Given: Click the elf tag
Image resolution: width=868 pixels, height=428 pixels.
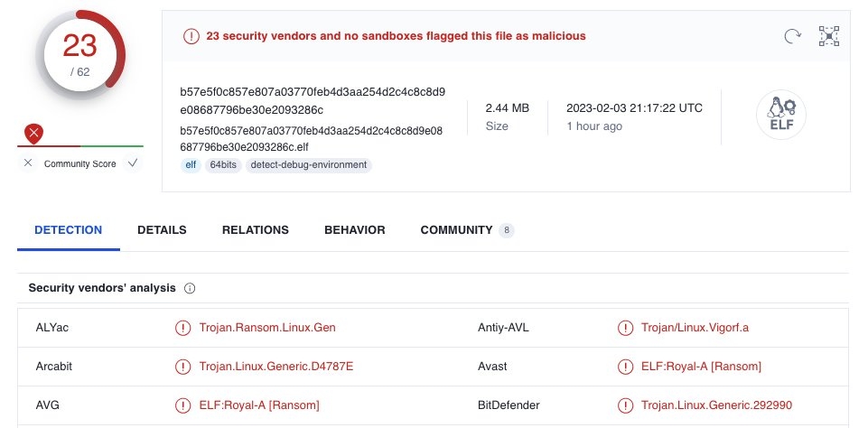Looking at the screenshot, I should [x=191, y=165].
